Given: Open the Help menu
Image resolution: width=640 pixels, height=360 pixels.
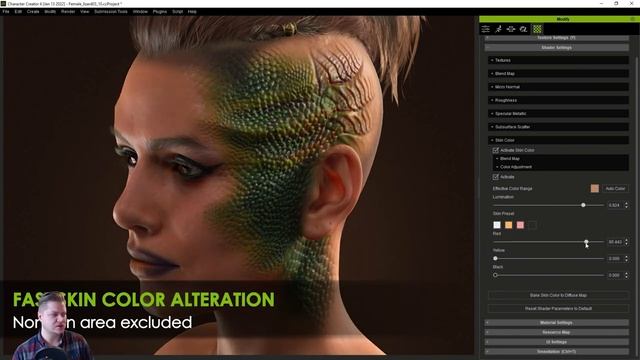Looking at the screenshot, I should coord(192,11).
